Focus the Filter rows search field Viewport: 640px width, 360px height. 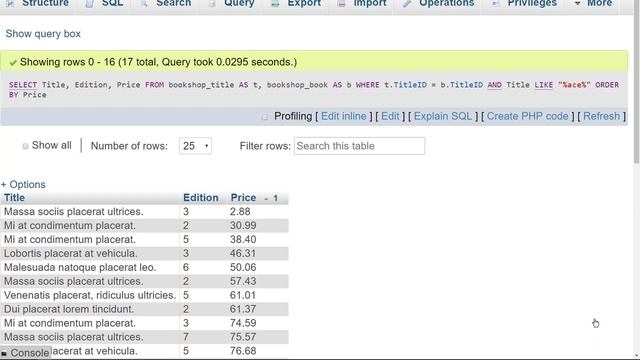pos(359,146)
